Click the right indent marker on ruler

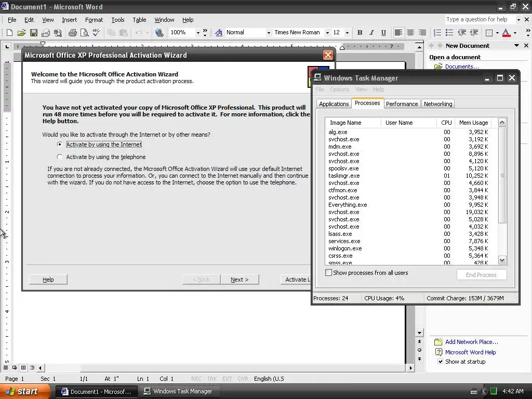(342, 48)
